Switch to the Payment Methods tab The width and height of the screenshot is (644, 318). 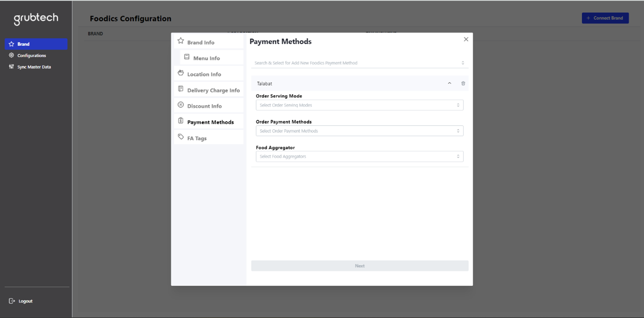tap(210, 122)
